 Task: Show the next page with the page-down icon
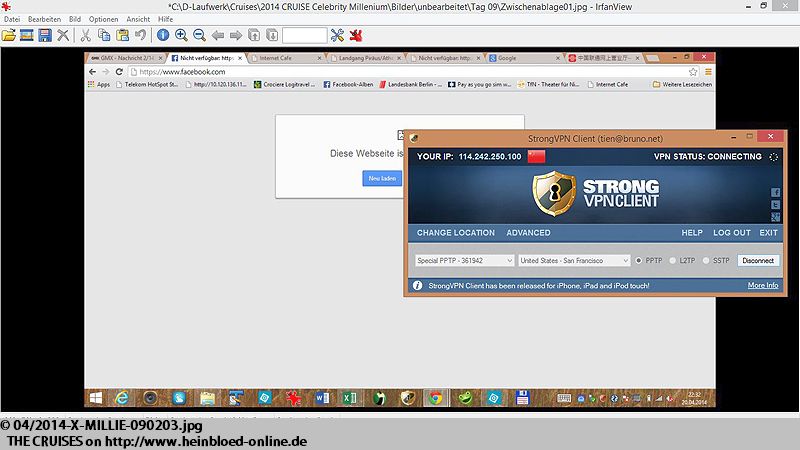pos(272,35)
